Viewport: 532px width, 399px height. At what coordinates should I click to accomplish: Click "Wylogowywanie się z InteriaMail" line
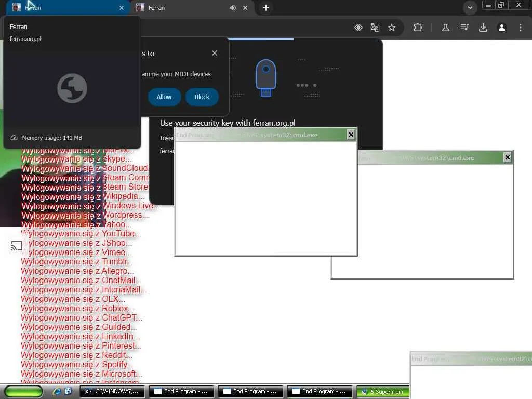tap(84, 290)
